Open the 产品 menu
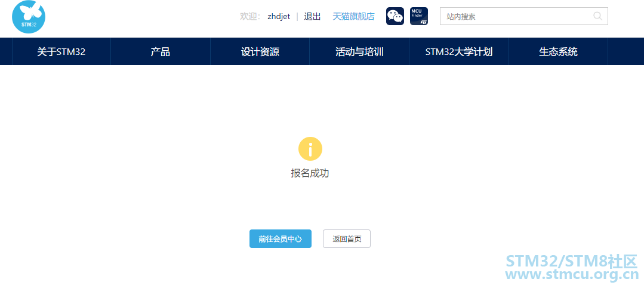Image resolution: width=644 pixels, height=288 pixels. pos(161,51)
